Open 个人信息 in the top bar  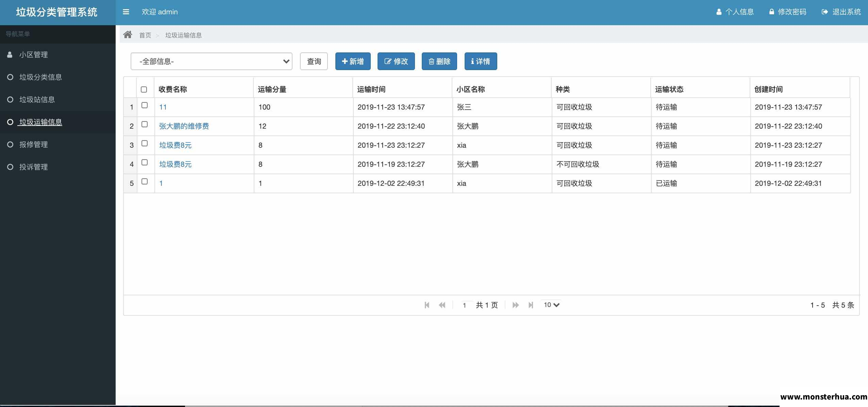[x=735, y=12]
